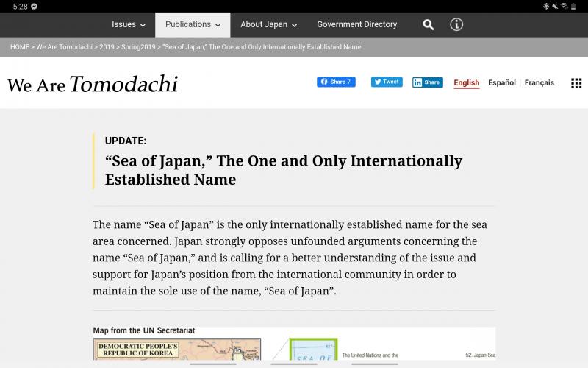Image resolution: width=588 pixels, height=368 pixels.
Task: Share the article on LinkedIn
Action: [x=427, y=82]
